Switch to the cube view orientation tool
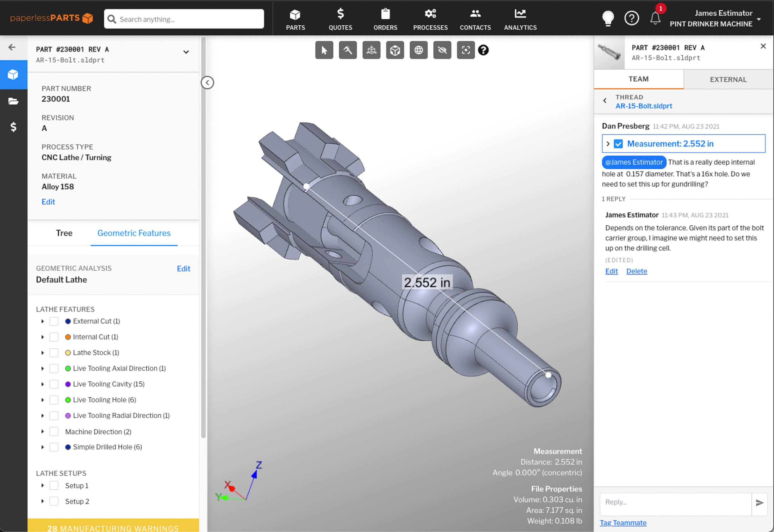The image size is (774, 532). pos(395,50)
